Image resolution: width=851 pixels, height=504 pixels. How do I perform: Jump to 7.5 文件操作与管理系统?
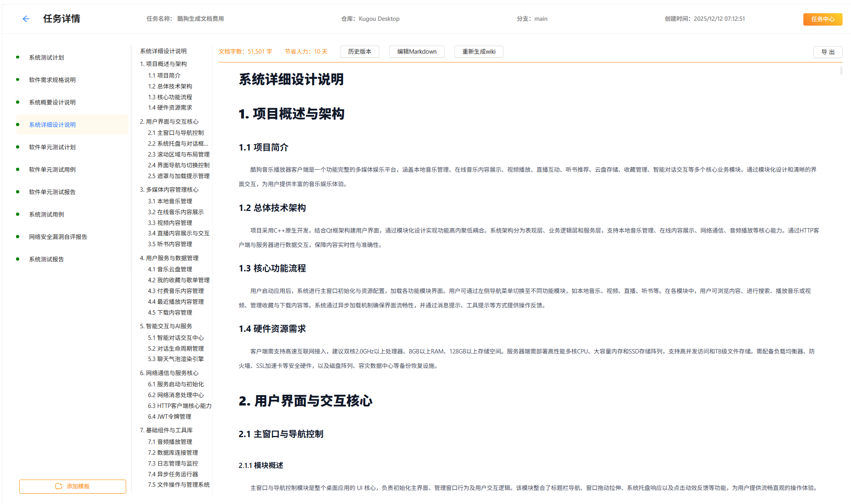(178, 484)
